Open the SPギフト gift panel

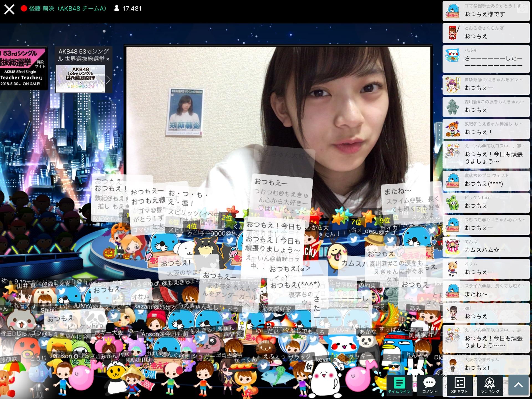tap(459, 385)
